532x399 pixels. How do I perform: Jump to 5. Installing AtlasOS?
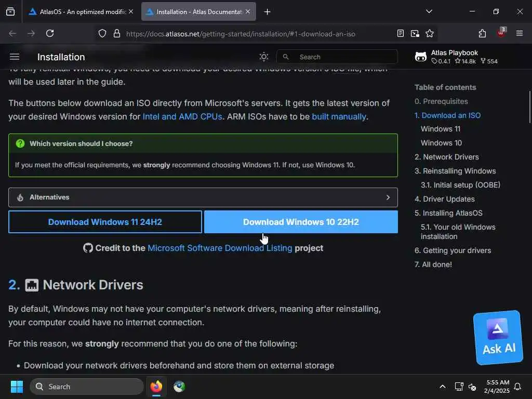click(x=448, y=213)
